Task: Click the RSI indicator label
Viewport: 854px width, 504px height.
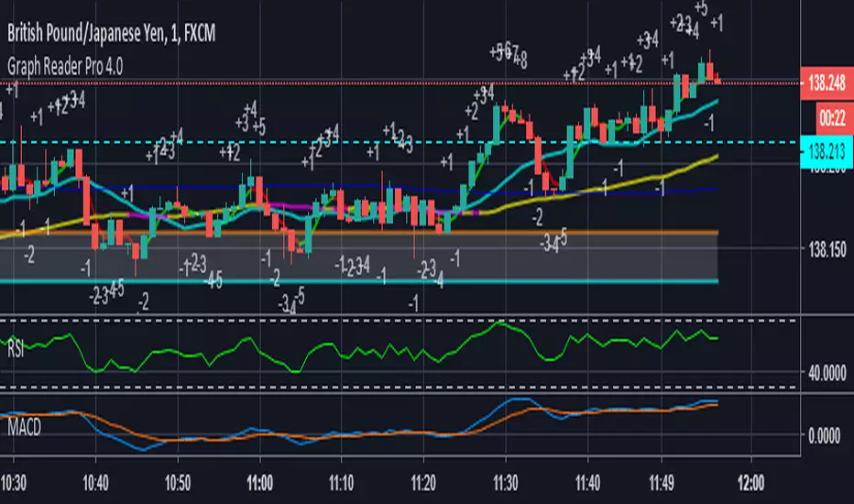Action: point(16,349)
